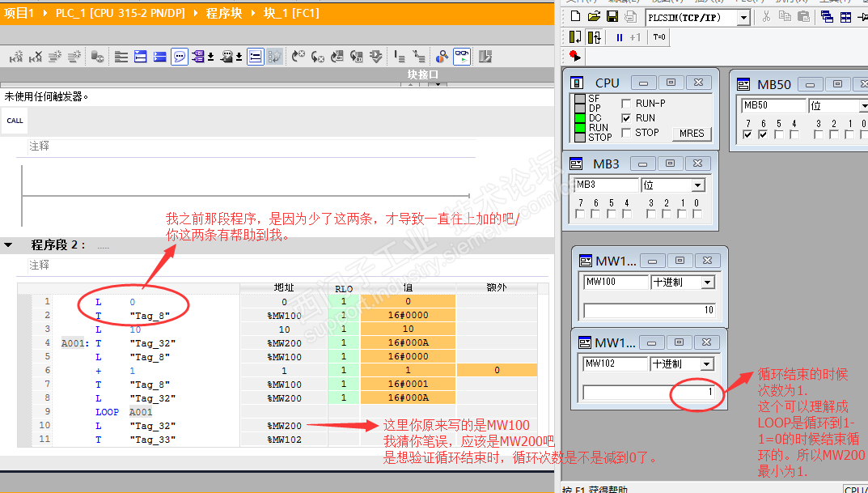Click the 块接口 panel header

[423, 74]
